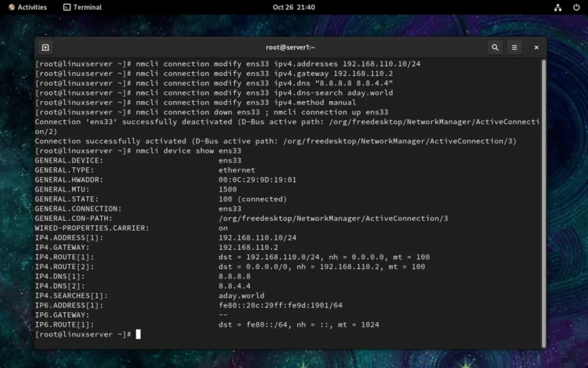Open the Oct 26 21:40 clock panel
Viewport: 588px width, 368px height.
coord(293,7)
